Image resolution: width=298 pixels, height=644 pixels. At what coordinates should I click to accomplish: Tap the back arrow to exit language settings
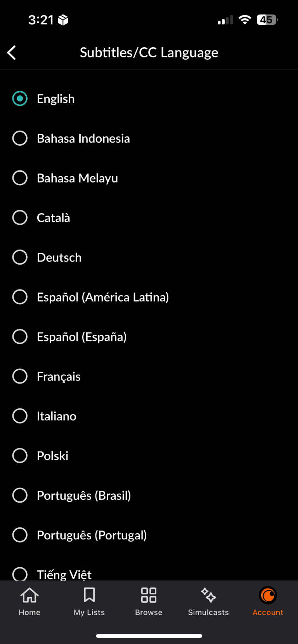point(11,52)
